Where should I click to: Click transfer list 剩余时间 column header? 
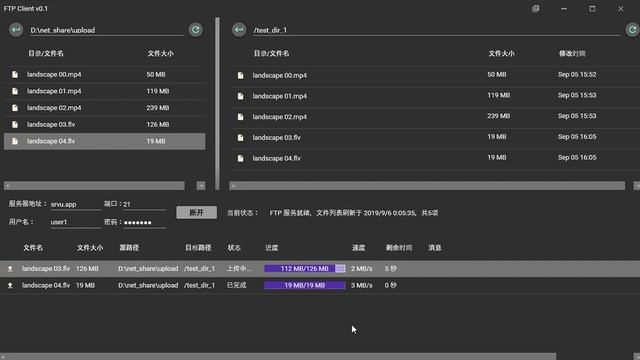click(399, 248)
